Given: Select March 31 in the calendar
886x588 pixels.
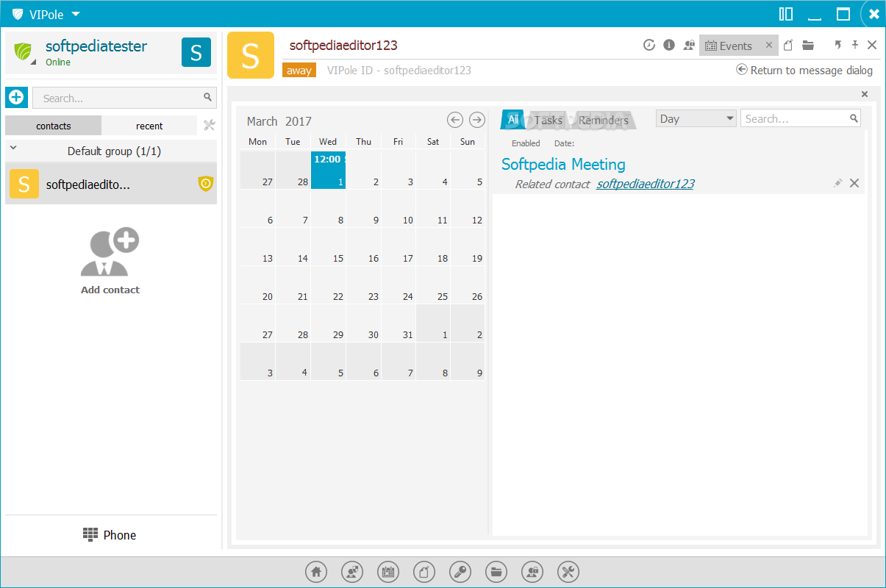Looking at the screenshot, I should pyautogui.click(x=398, y=323).
